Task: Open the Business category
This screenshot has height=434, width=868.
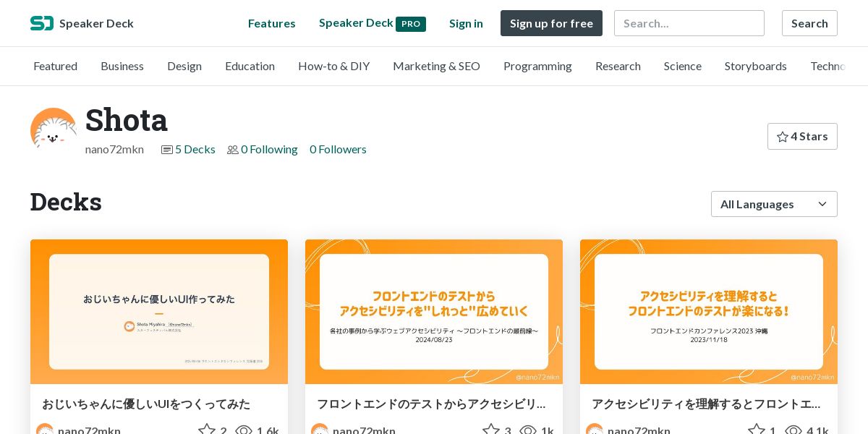Action: tap(122, 66)
